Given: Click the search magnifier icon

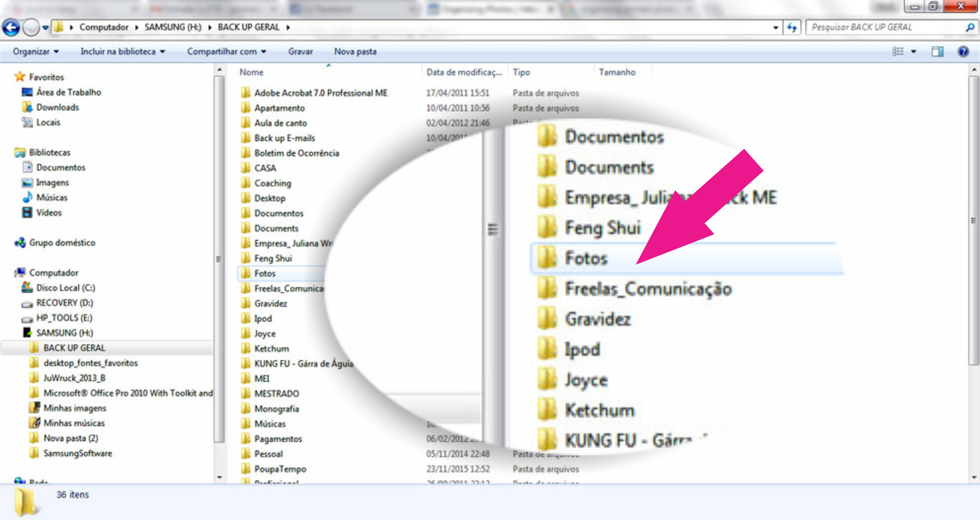Looking at the screenshot, I should (970, 27).
